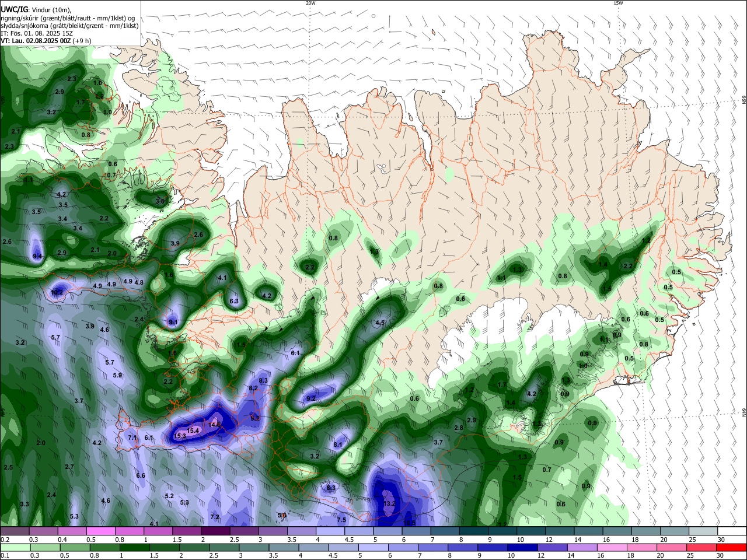This screenshot has width=747, height=560.
Task: Select the 9.4 precipitation value
Action: pyautogui.click(x=38, y=257)
